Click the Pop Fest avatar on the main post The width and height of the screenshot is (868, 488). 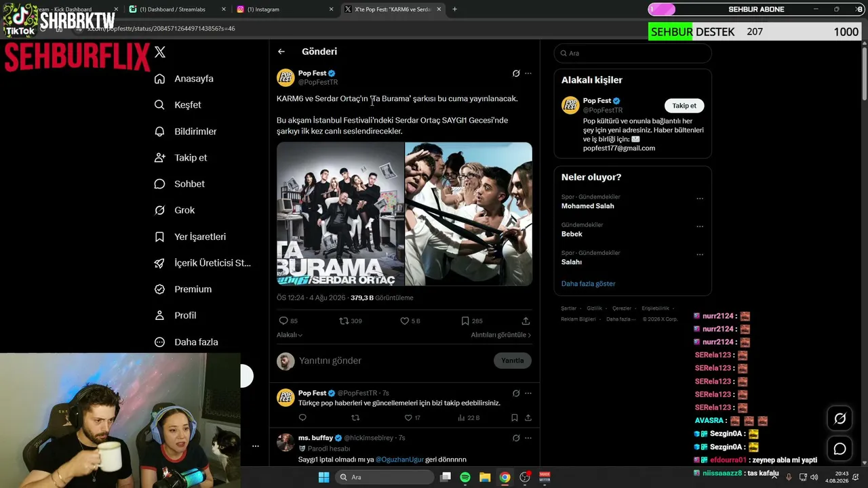point(285,78)
